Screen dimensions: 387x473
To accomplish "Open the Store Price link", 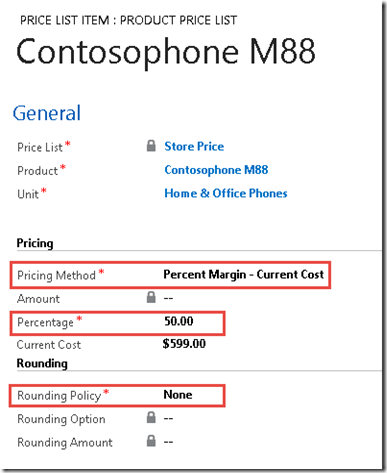I will click(194, 146).
